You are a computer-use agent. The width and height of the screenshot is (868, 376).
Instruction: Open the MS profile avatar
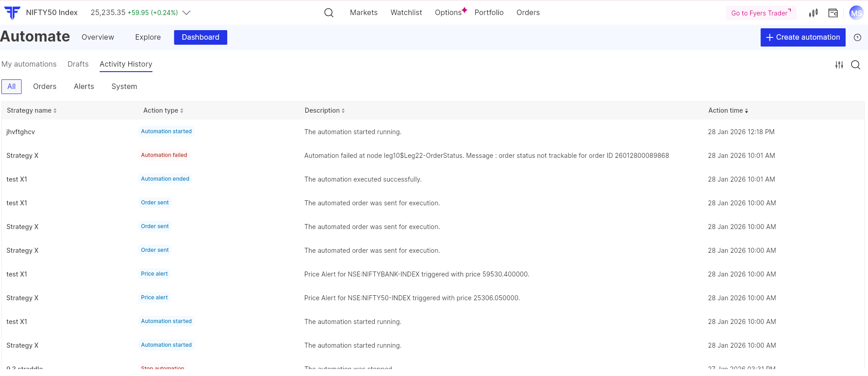click(856, 13)
